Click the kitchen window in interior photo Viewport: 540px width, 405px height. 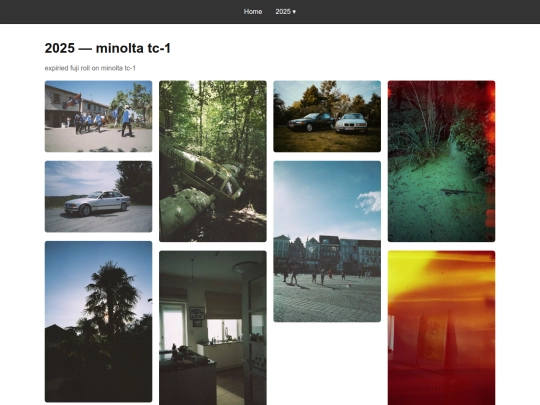tap(223, 330)
